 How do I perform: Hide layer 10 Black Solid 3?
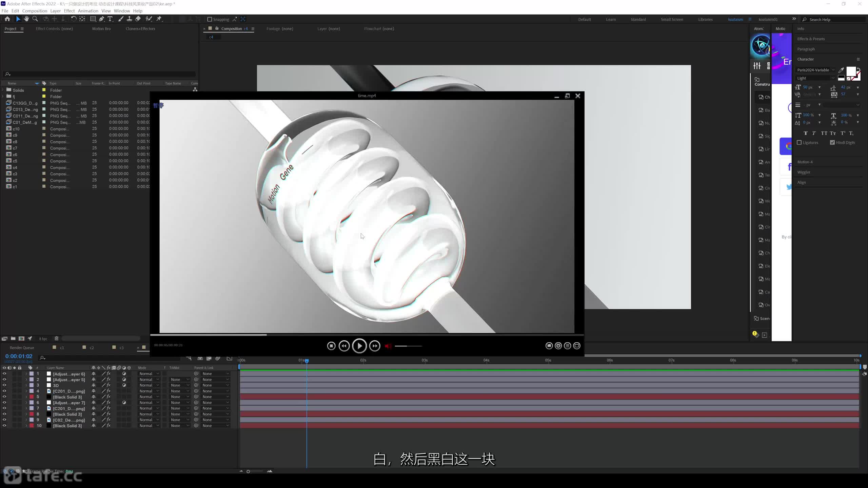click(x=4, y=426)
